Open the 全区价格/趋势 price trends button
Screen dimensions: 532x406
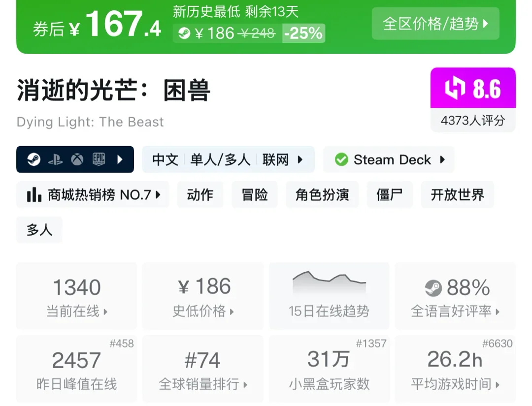point(435,24)
